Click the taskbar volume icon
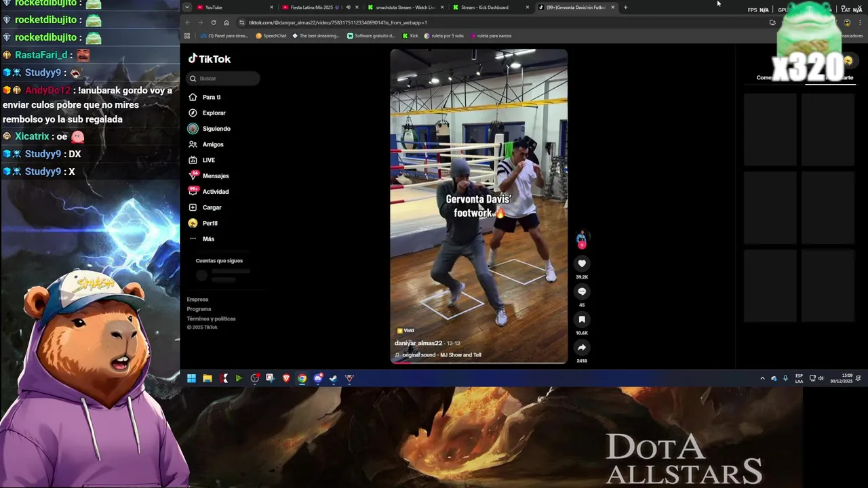The height and width of the screenshot is (488, 868). [821, 378]
